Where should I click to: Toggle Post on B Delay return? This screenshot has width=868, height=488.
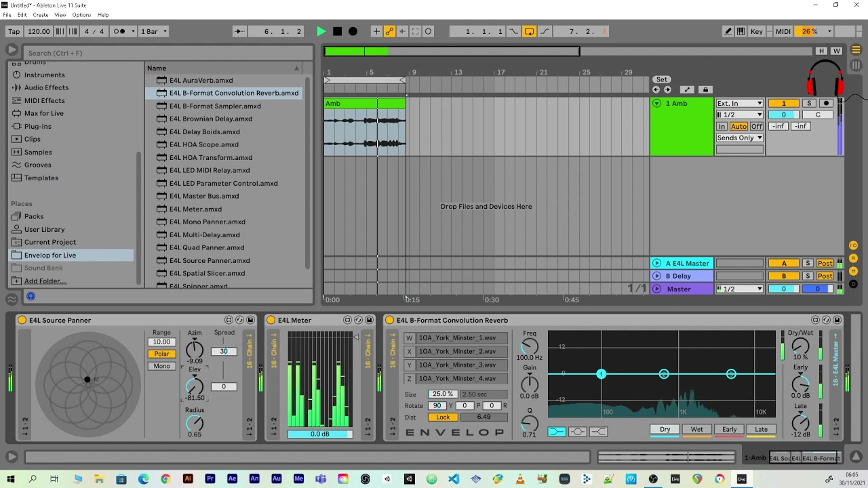tap(825, 276)
